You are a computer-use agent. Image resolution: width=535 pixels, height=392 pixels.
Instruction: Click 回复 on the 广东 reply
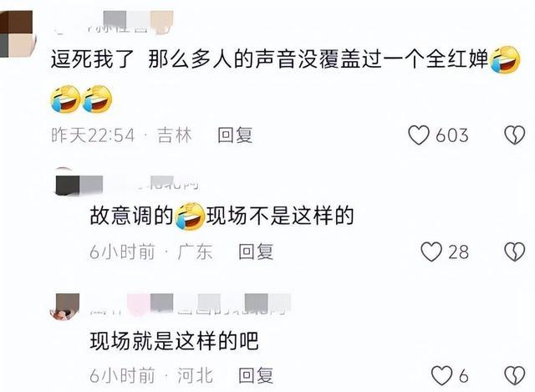point(256,252)
